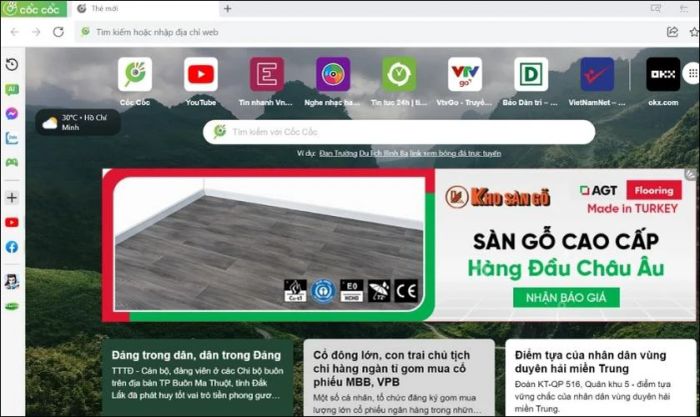Screen dimensions: 700x417
Task: Add a new sidebar shortcut with plus
Action: (12, 198)
